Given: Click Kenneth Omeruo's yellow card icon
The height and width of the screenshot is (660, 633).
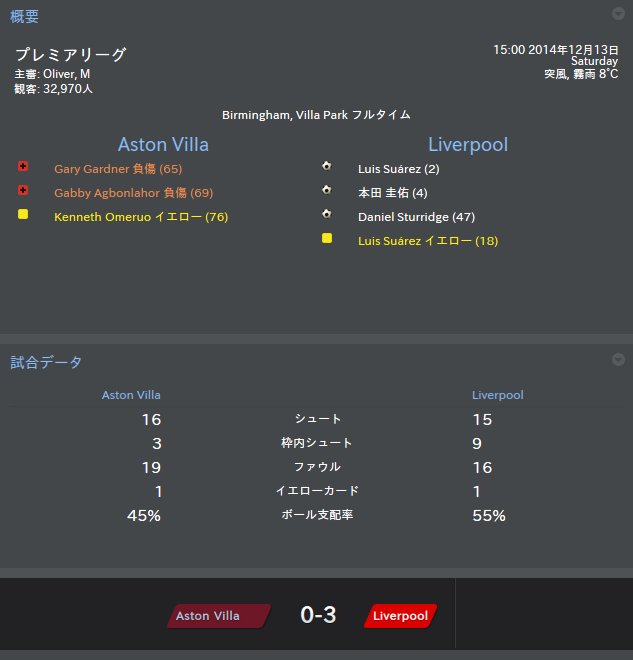Looking at the screenshot, I should point(23,215).
